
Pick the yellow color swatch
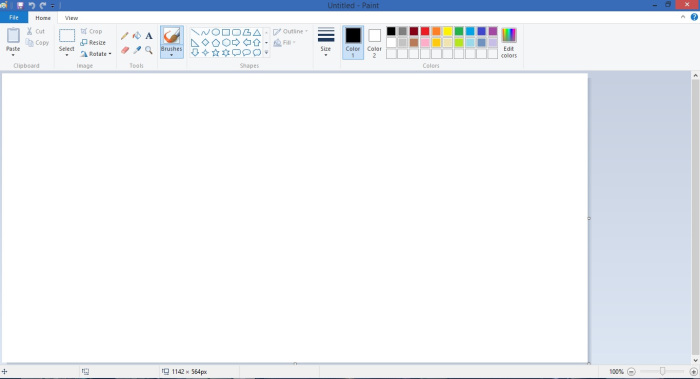click(448, 31)
